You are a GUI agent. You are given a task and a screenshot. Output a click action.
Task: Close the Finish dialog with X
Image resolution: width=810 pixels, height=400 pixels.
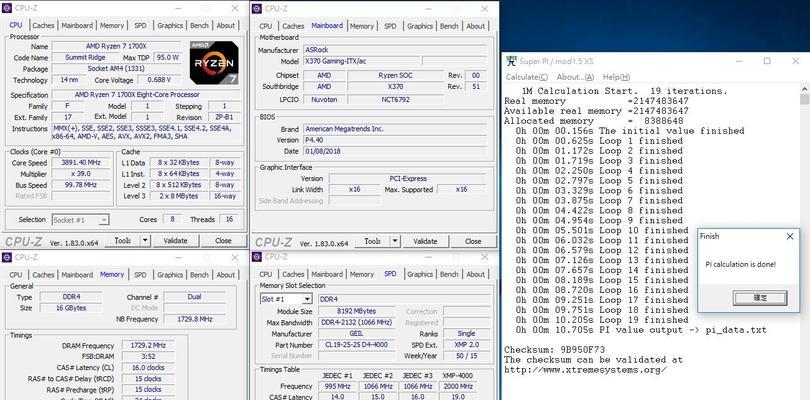789,236
